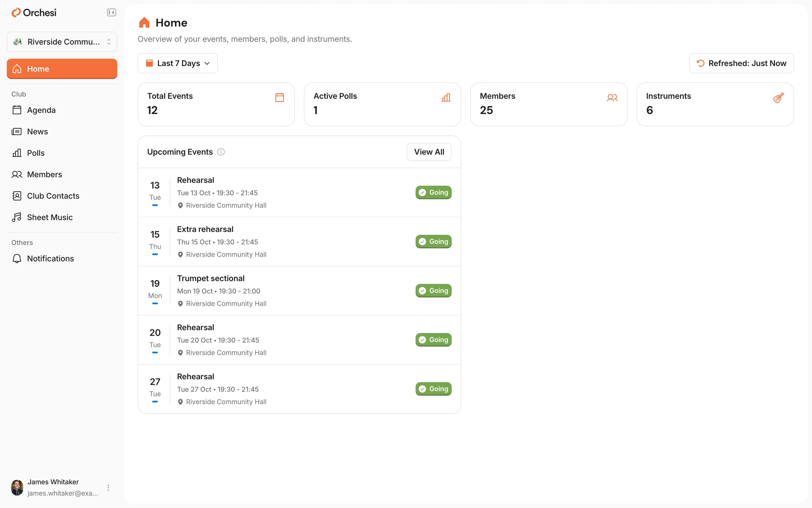
Task: Click the info icon beside Upcoming Events
Action: tap(221, 152)
